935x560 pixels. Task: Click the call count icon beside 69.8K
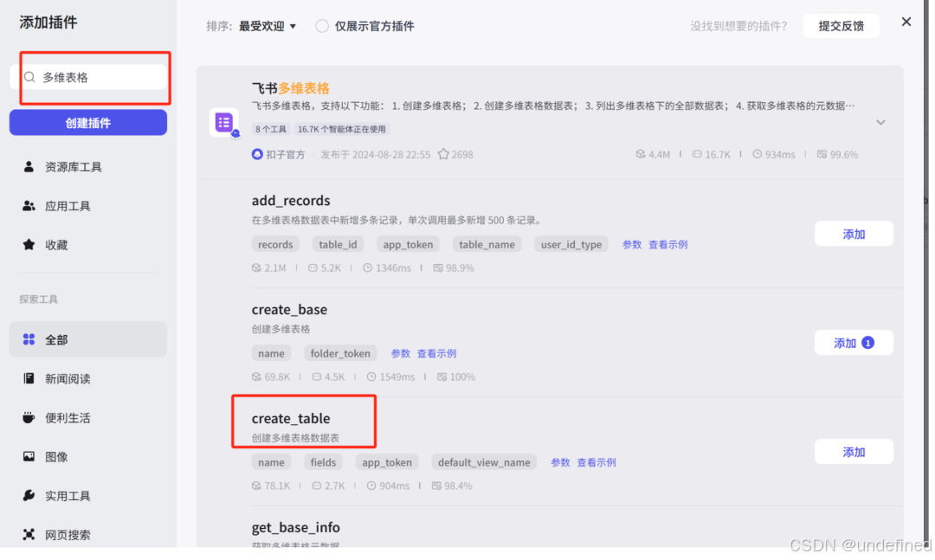point(256,377)
